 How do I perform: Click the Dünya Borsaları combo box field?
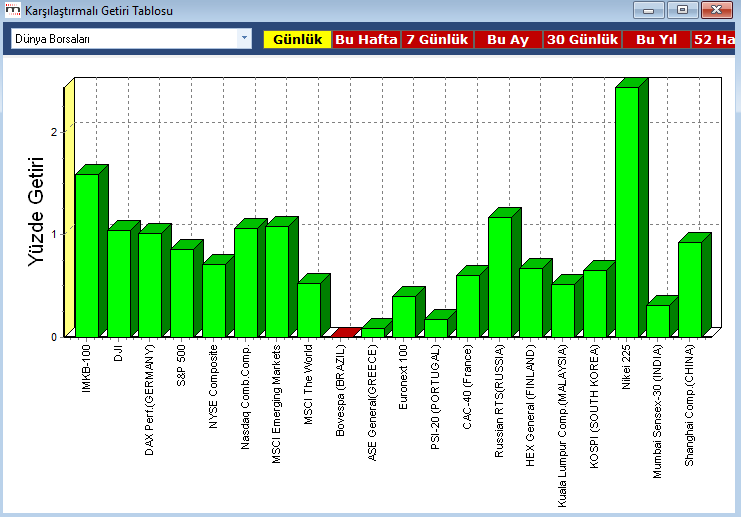click(131, 39)
